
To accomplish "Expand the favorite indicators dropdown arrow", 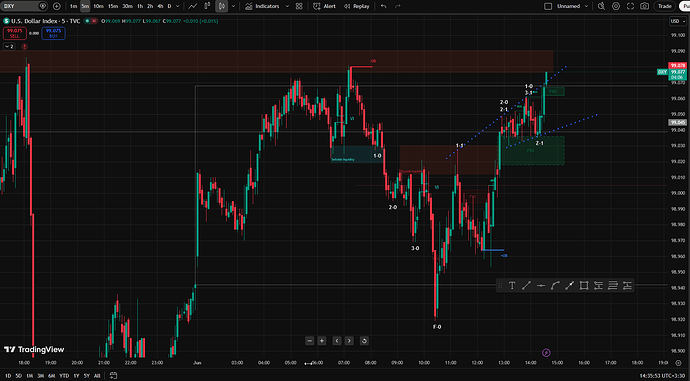I will (287, 6).
